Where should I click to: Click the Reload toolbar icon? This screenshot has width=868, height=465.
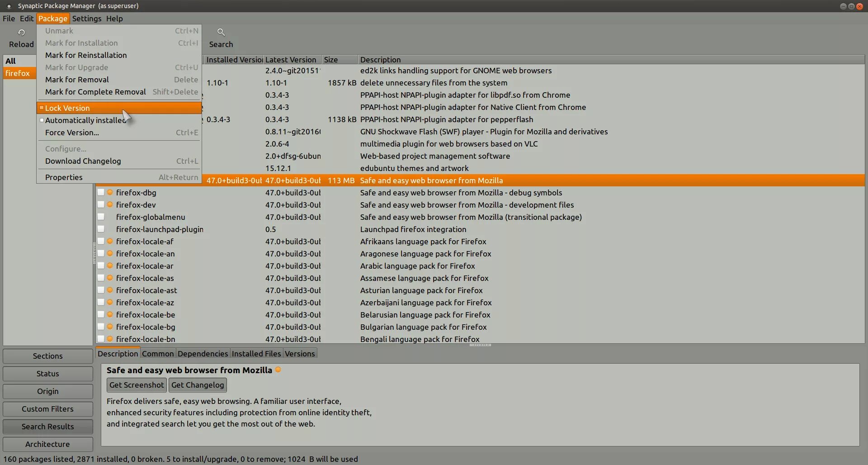[21, 33]
